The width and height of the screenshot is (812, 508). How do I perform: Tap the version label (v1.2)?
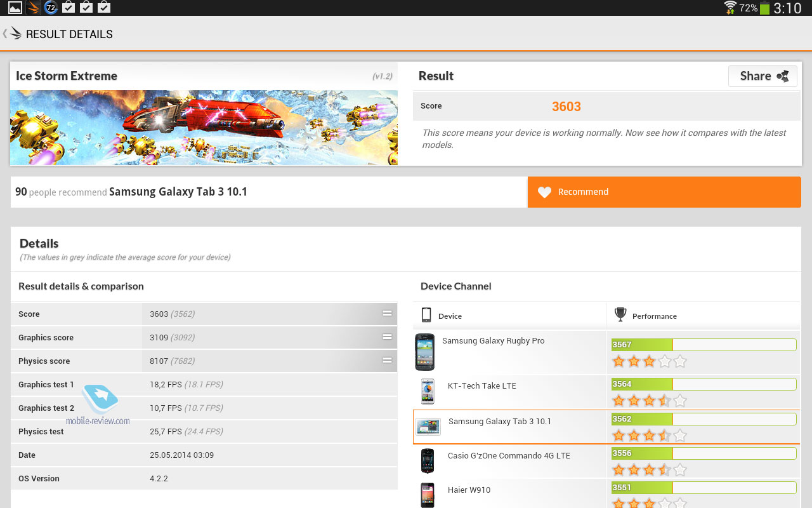coord(383,76)
